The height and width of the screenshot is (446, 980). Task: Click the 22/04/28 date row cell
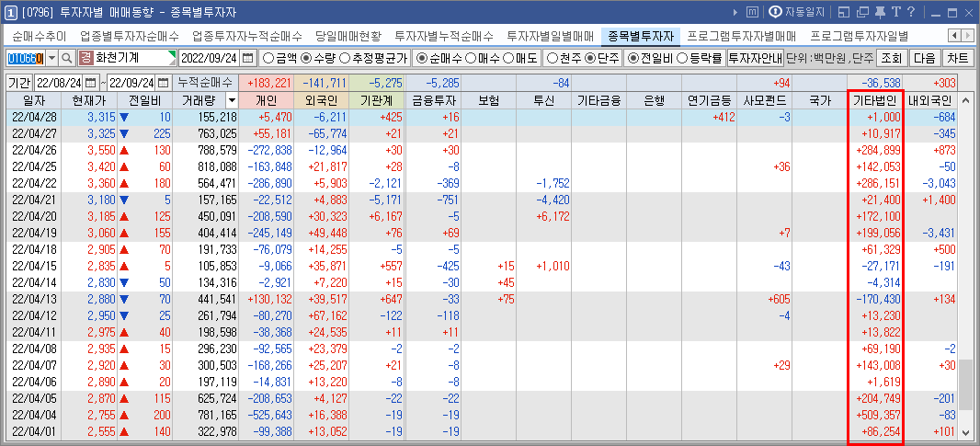coord(36,117)
